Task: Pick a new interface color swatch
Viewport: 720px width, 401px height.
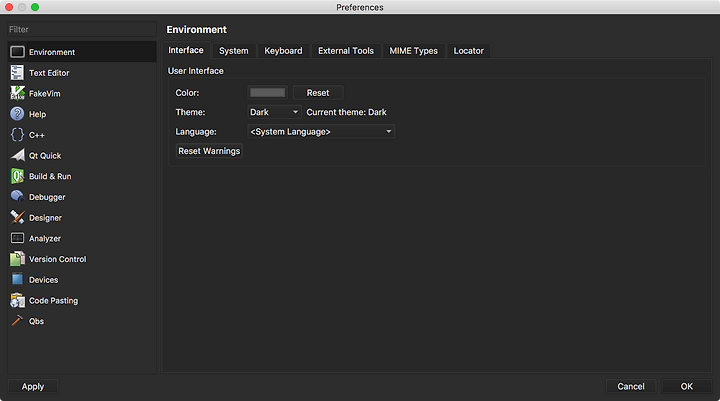Action: [x=268, y=93]
